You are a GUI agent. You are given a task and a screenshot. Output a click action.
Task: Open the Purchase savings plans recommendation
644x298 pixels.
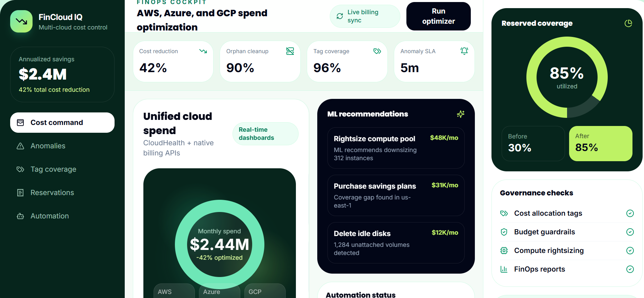click(x=396, y=195)
